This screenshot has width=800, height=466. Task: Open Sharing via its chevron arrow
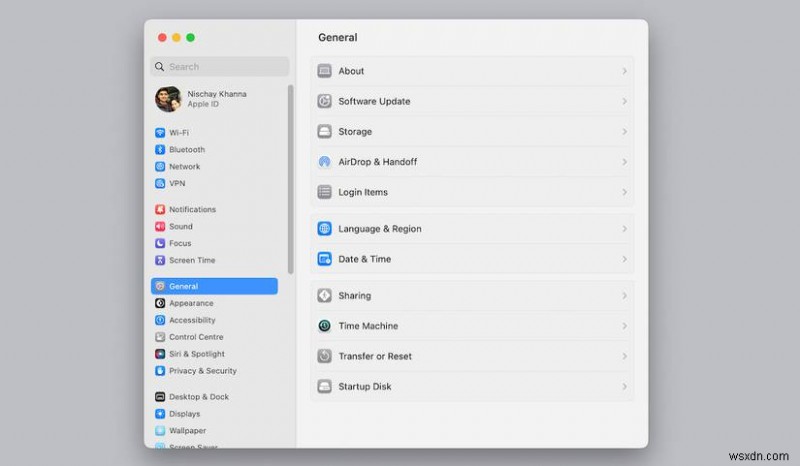pos(624,296)
